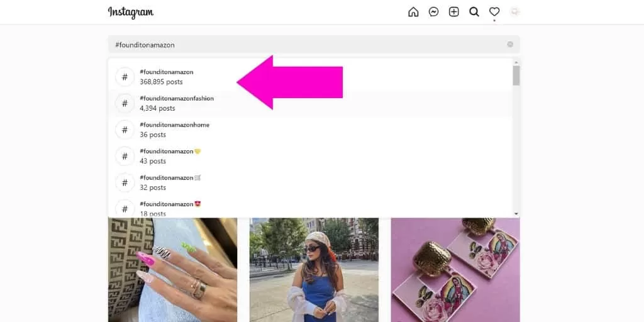This screenshot has height=322, width=644.
Task: Go to the Home feed icon
Action: coord(413,12)
